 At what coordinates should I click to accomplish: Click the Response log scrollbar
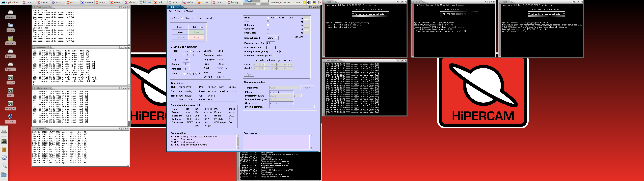(x=311, y=142)
